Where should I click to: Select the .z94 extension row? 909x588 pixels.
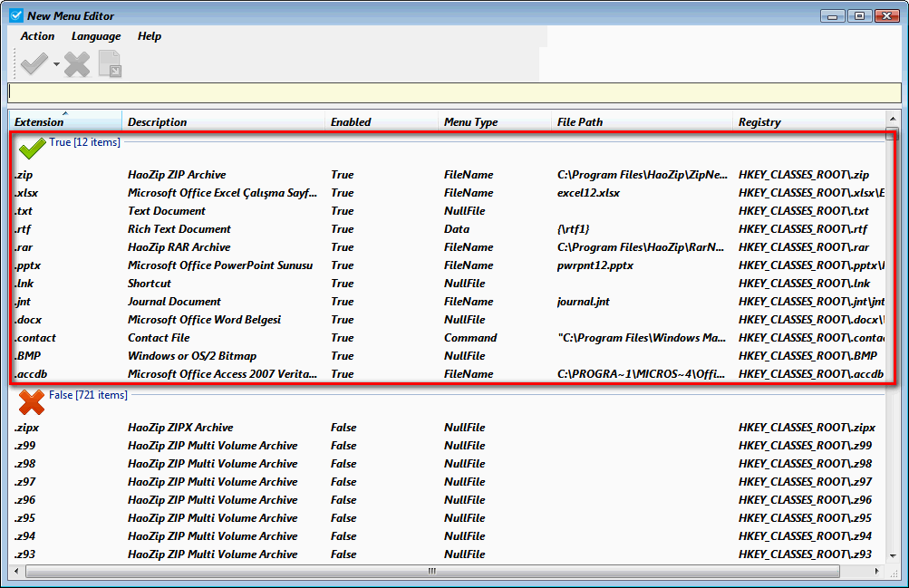pos(448,535)
